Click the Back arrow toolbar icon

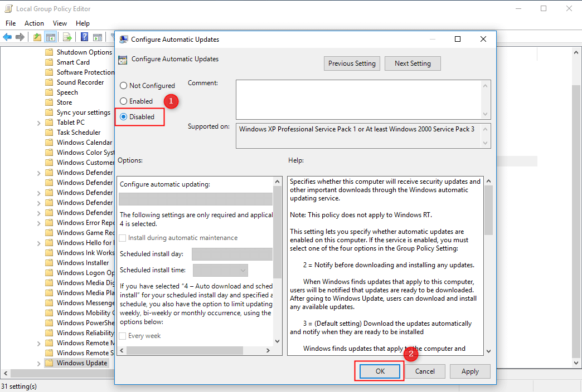(7, 37)
